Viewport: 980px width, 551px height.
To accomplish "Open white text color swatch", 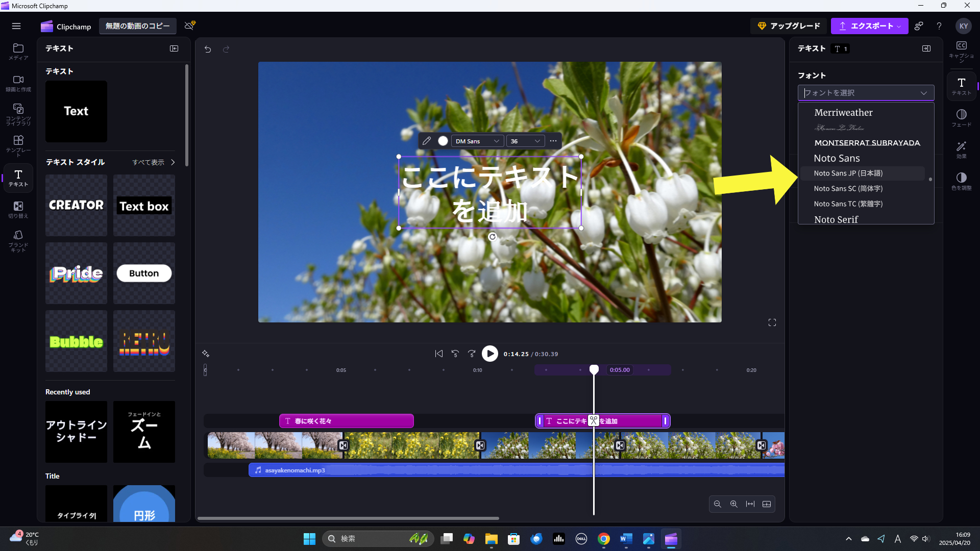I will pos(443,141).
